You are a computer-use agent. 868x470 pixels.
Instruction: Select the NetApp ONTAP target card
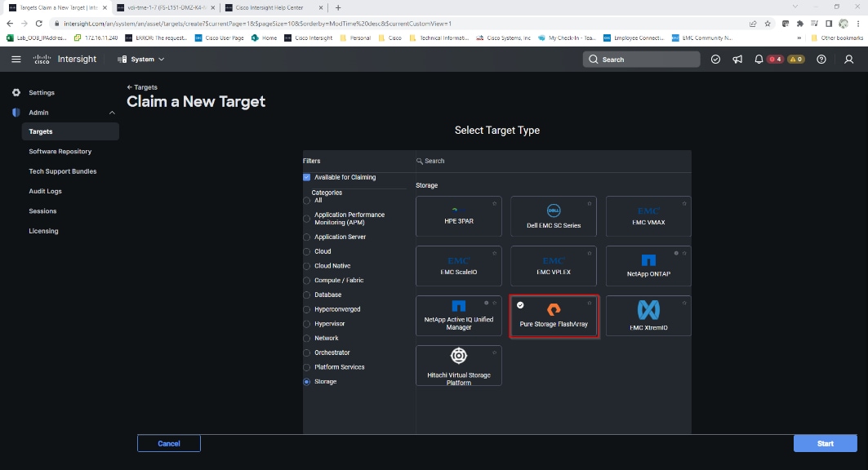(x=648, y=266)
